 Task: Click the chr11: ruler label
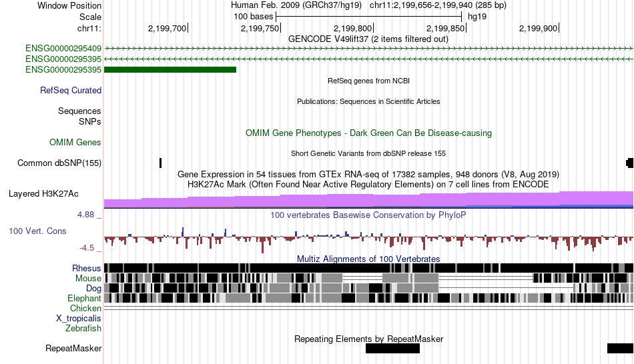89,28
